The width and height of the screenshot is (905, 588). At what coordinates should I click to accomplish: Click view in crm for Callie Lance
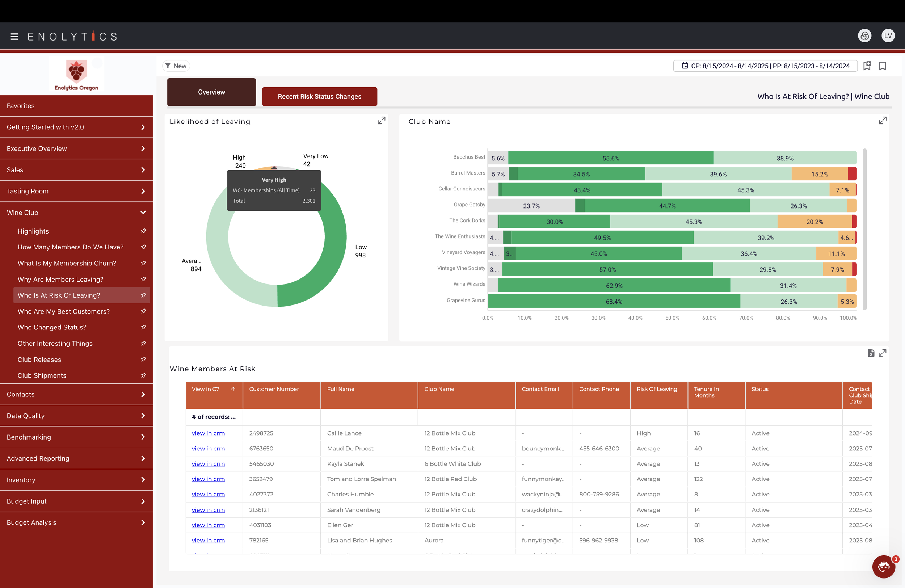[208, 433]
